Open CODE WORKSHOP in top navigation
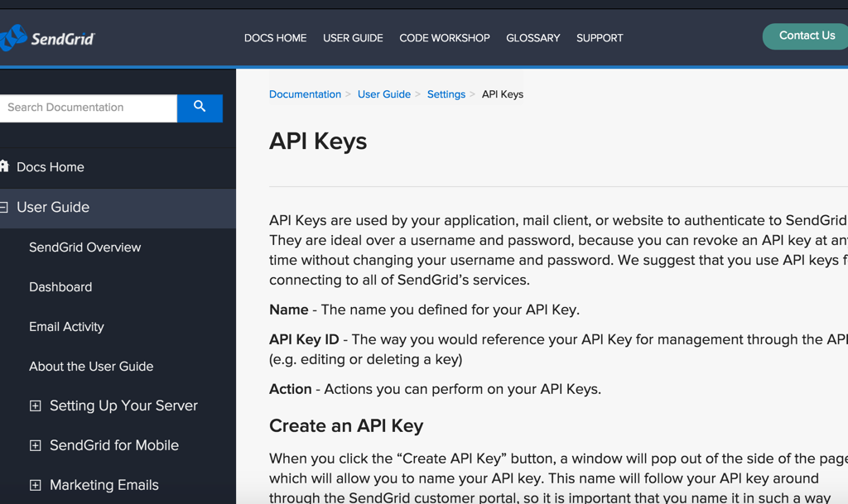This screenshot has height=504, width=848. [445, 38]
